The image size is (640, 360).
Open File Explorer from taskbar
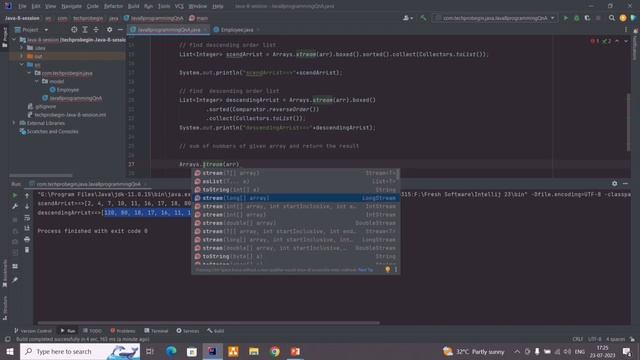[254, 351]
